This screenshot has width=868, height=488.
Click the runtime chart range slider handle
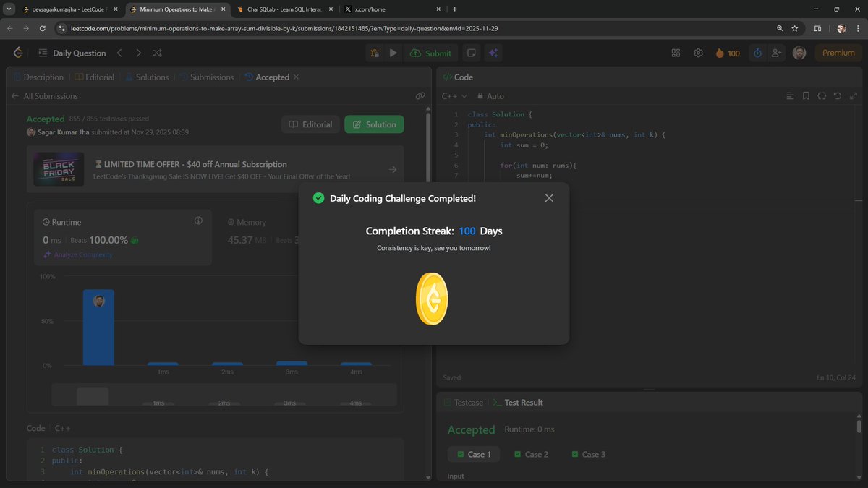93,395
